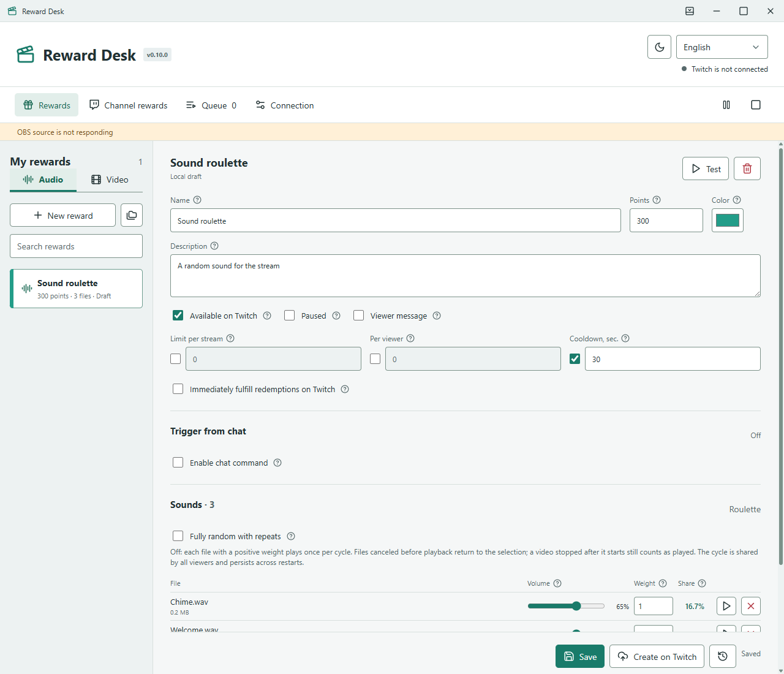Click the Description text area
This screenshot has width=784, height=674.
pos(466,276)
